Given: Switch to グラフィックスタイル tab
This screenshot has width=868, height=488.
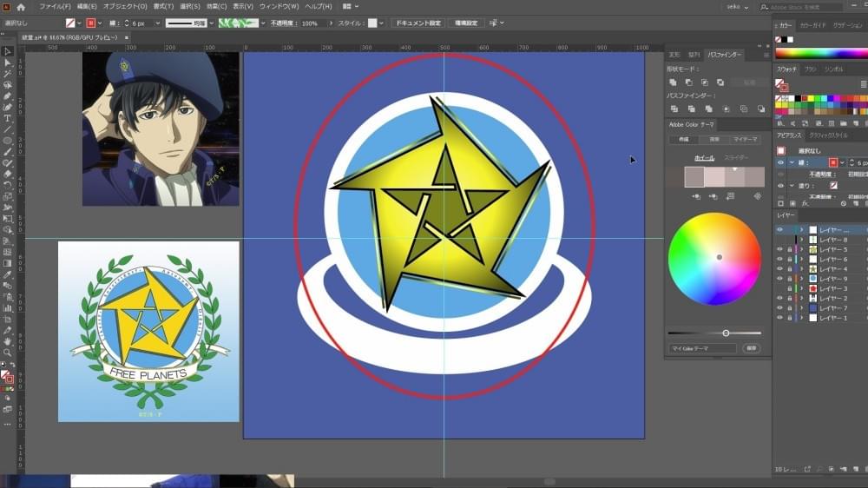Looking at the screenshot, I should tap(828, 135).
